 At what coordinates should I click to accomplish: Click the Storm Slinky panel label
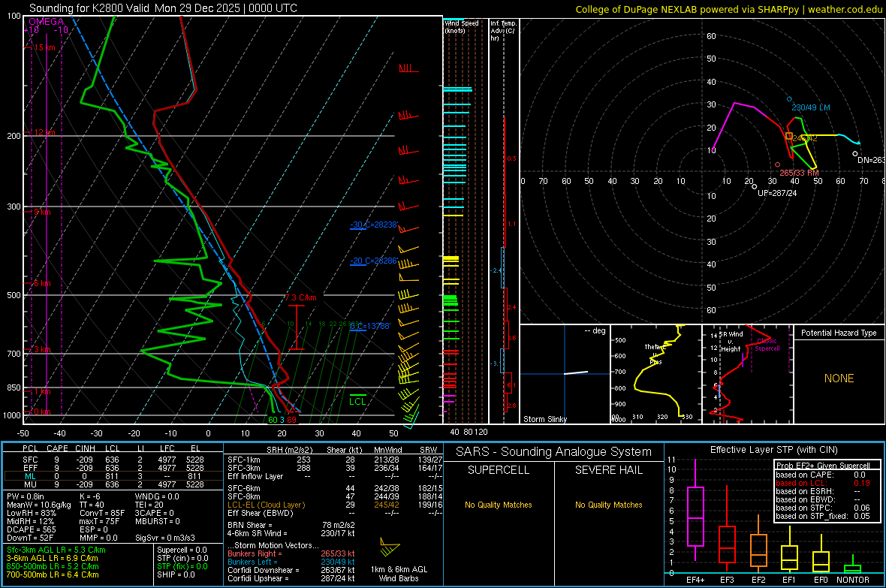click(x=544, y=419)
